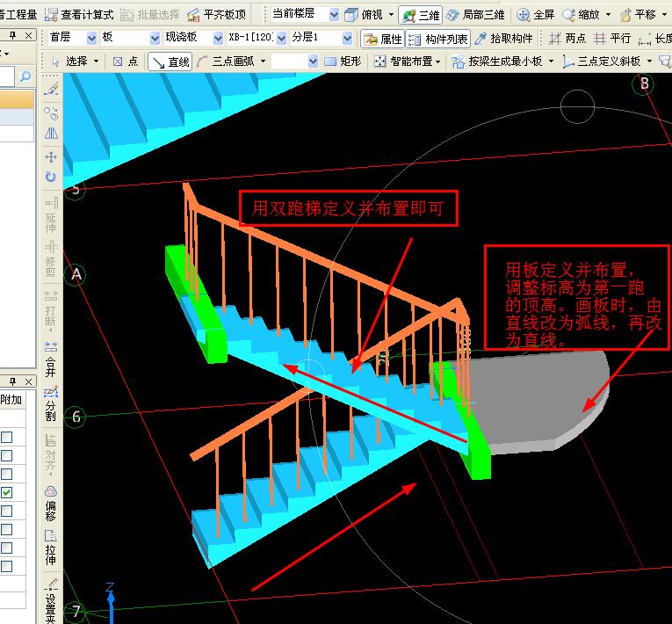Select the move tool with four-way arrows
672x624 pixels.
(51, 157)
